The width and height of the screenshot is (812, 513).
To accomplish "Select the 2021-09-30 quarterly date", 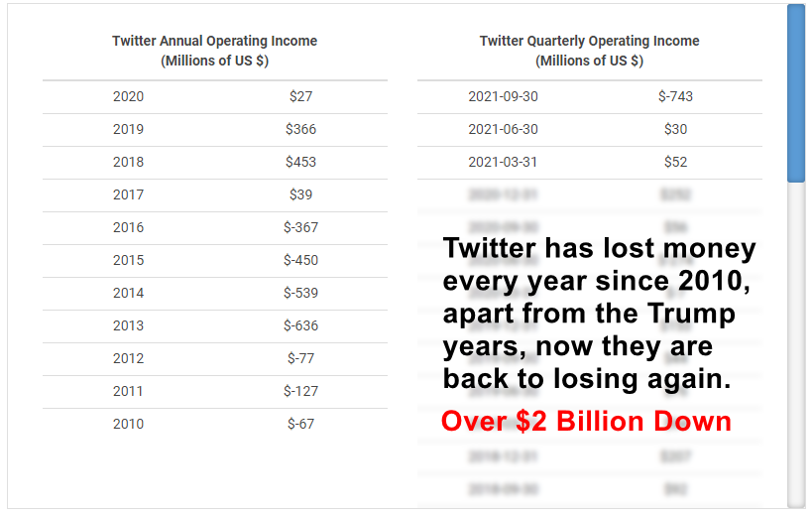I will tap(503, 96).
